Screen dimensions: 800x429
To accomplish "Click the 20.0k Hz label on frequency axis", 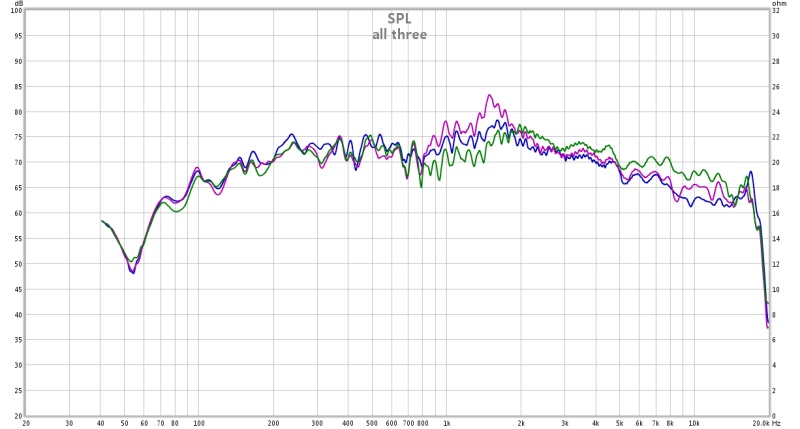I will point(764,423).
